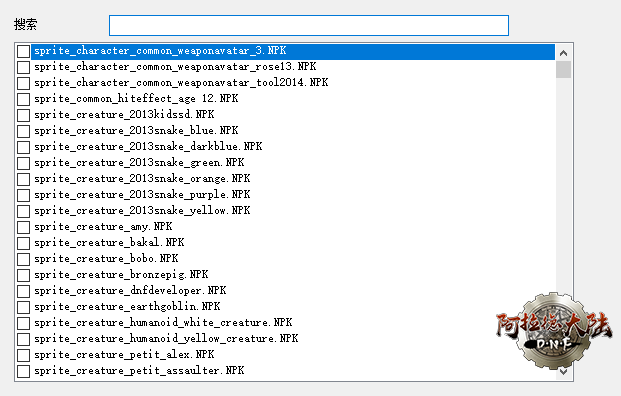This screenshot has height=396, width=621.
Task: Tick humanoid_white_creature.NPK checkbox
Action: pyautogui.click(x=23, y=323)
